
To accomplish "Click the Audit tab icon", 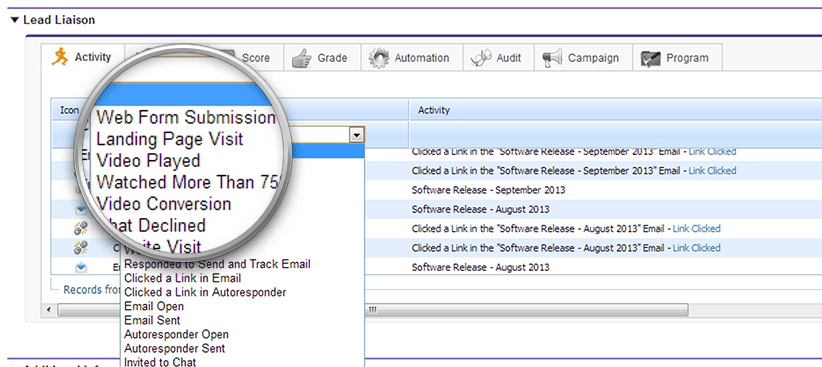I will 481,58.
